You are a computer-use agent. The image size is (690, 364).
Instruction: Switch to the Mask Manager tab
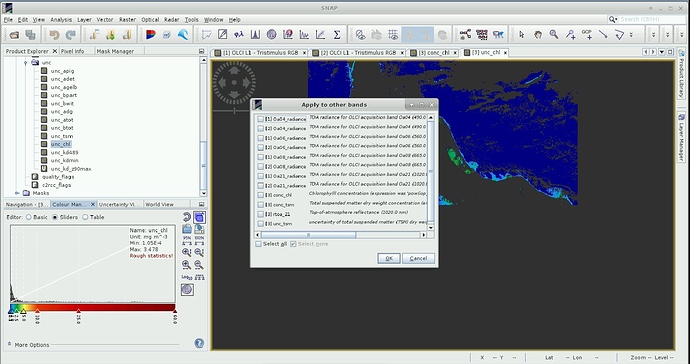(x=115, y=51)
